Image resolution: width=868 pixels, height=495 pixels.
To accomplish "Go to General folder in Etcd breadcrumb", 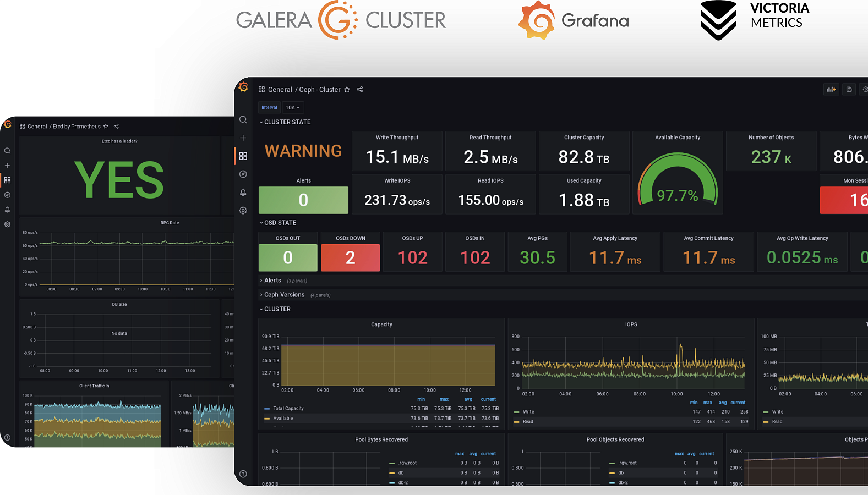I will point(37,127).
